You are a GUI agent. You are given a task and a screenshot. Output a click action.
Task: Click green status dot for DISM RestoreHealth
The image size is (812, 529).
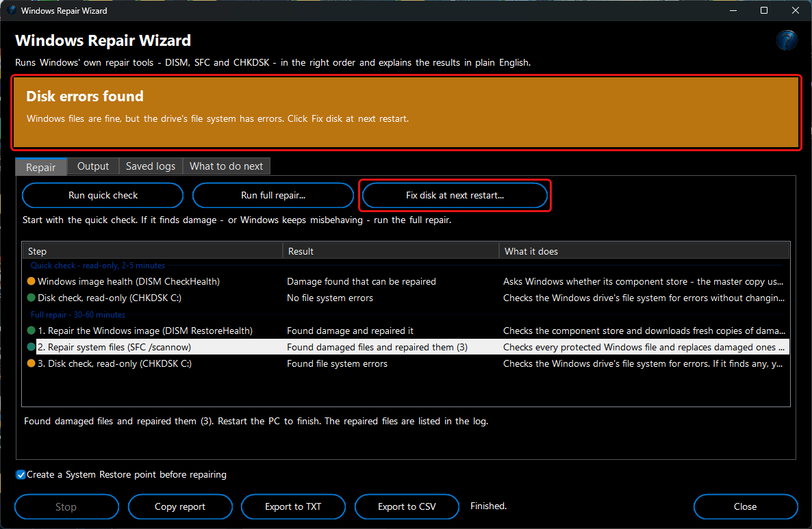[x=31, y=331]
